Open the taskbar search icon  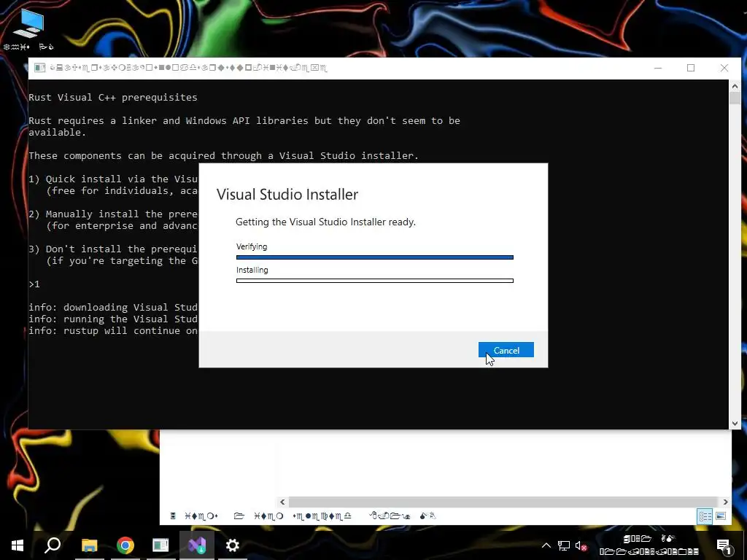tap(53, 545)
